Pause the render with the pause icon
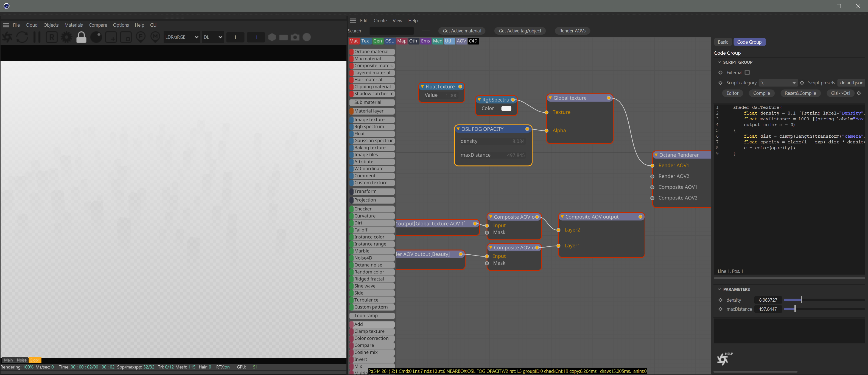This screenshot has height=375, width=868. tap(37, 37)
